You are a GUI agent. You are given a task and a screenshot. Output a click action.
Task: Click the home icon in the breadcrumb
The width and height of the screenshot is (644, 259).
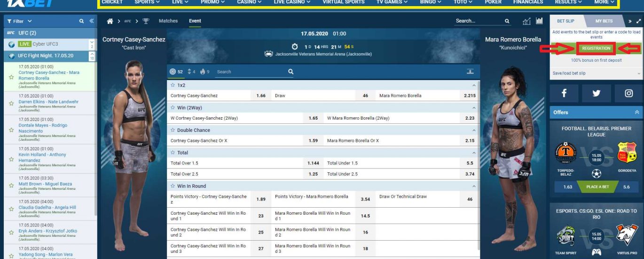(x=110, y=21)
